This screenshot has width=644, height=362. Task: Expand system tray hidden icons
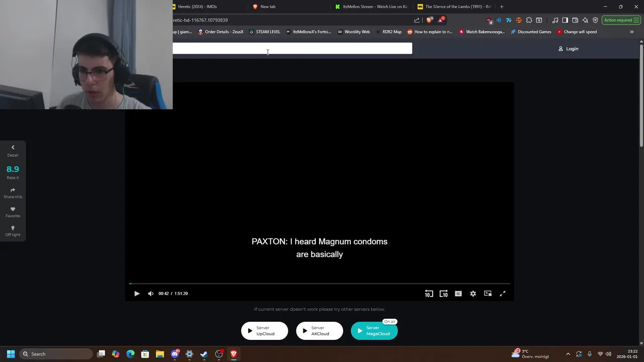click(x=568, y=354)
